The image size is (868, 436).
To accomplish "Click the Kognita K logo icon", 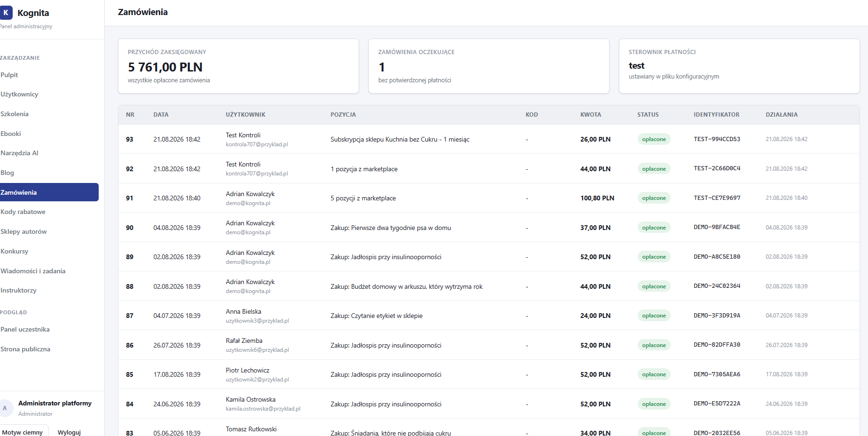I will pyautogui.click(x=6, y=13).
